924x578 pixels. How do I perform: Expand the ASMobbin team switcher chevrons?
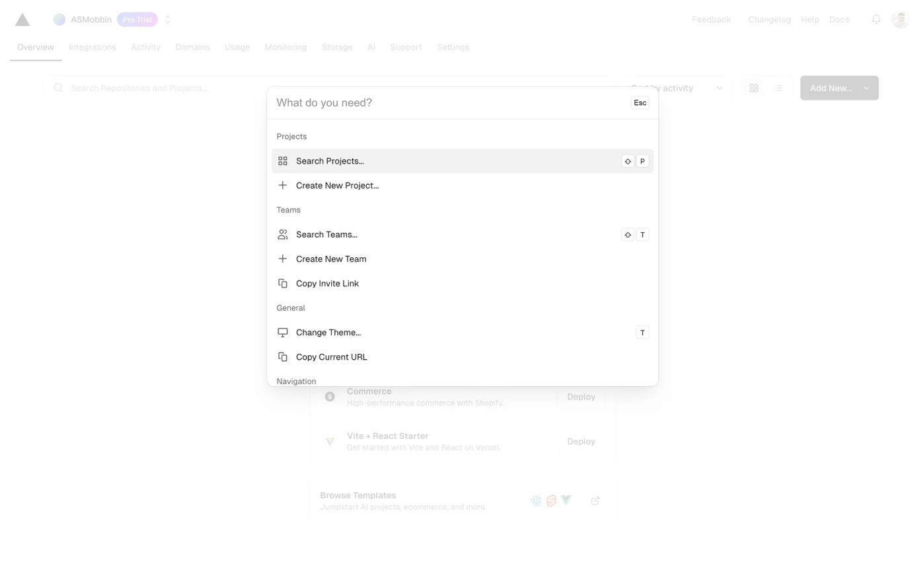(168, 20)
